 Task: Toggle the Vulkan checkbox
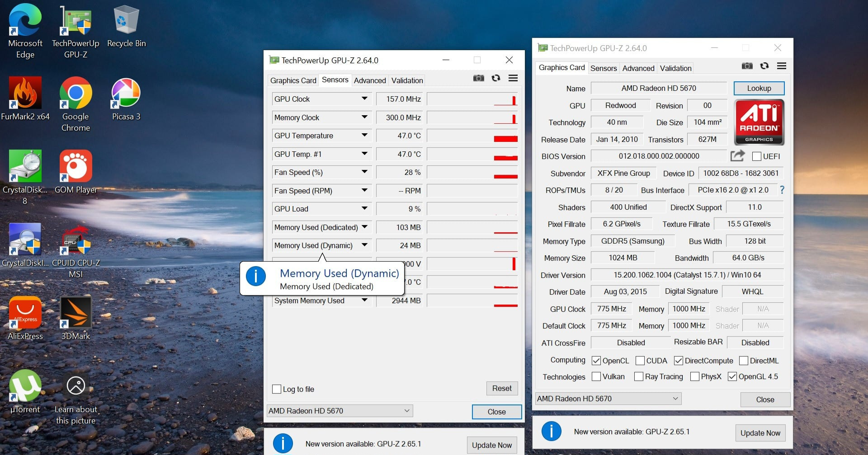[596, 376]
